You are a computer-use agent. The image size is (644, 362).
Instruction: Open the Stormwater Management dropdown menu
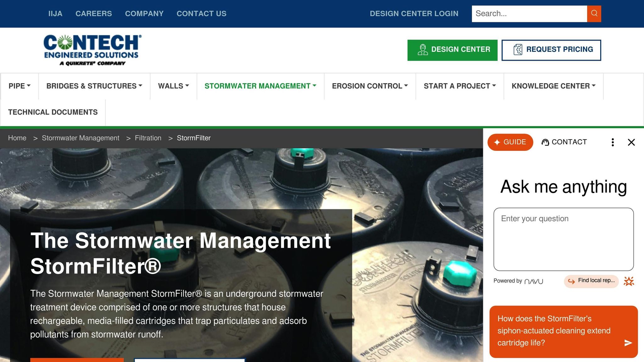[260, 86]
